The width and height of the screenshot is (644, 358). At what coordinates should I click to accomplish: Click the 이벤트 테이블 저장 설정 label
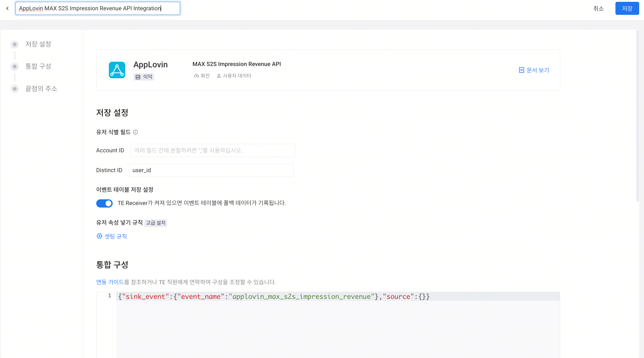tap(125, 190)
